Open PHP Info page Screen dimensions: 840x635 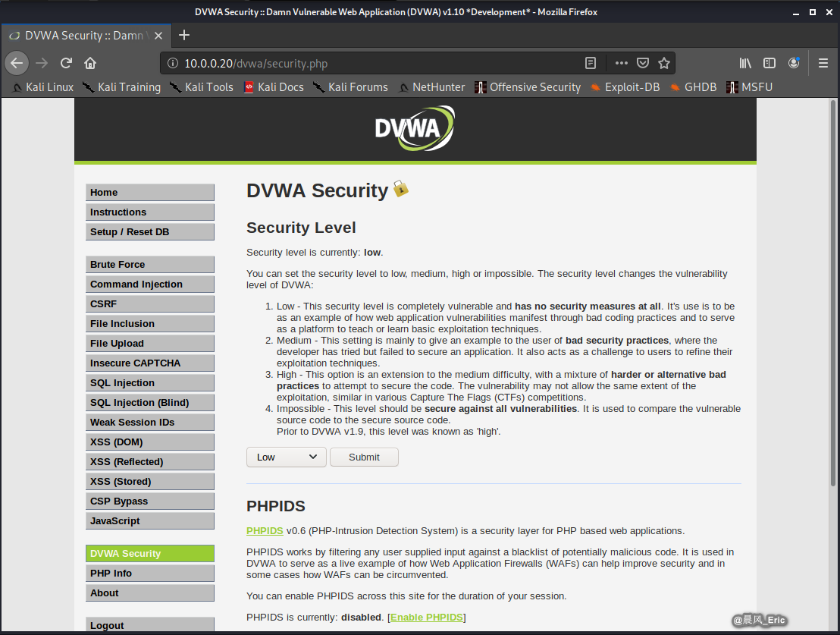point(150,574)
